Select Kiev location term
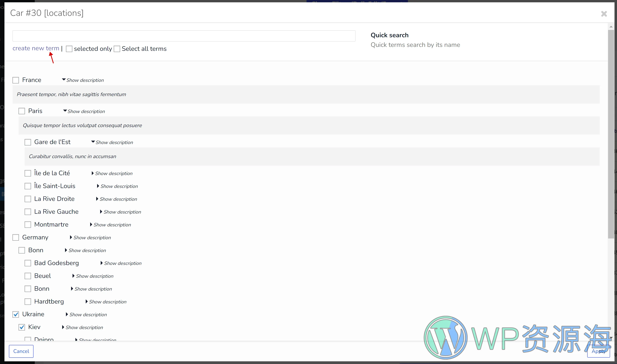617x364 pixels. tap(22, 327)
